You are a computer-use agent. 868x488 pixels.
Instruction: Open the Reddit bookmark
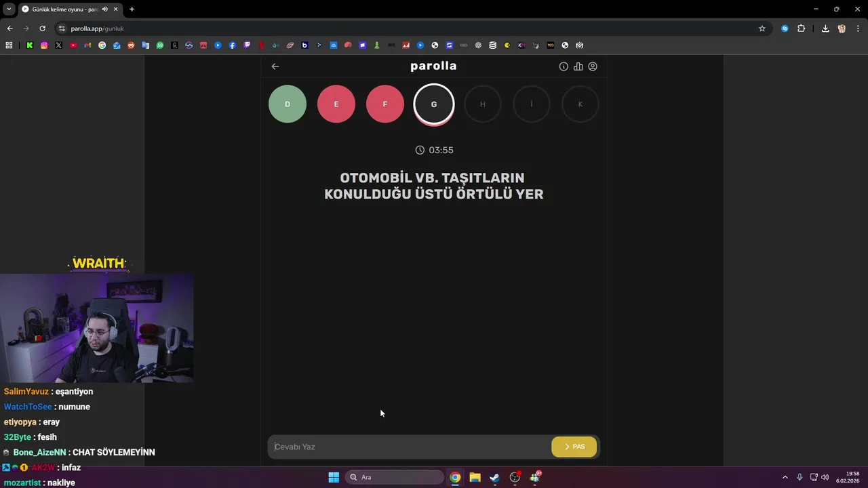(x=131, y=45)
